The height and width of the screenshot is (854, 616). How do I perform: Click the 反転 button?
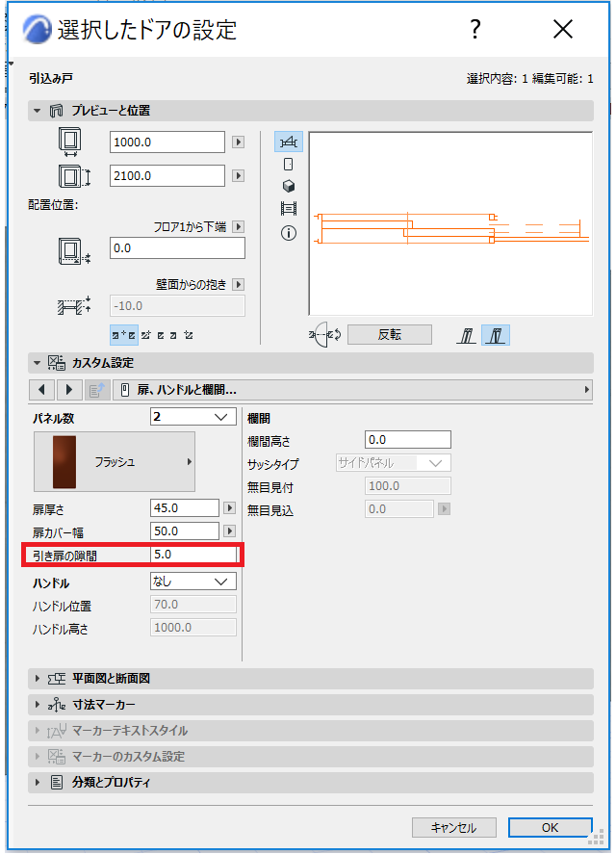[390, 335]
